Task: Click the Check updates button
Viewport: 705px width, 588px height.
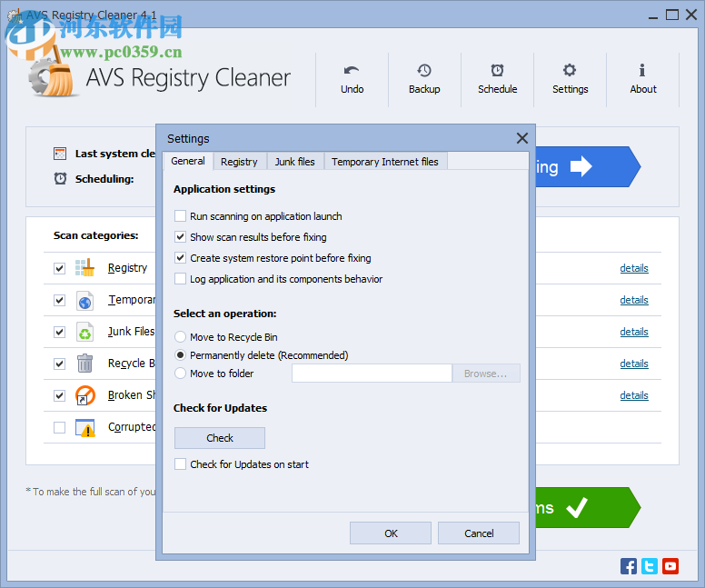Action: pyautogui.click(x=220, y=438)
